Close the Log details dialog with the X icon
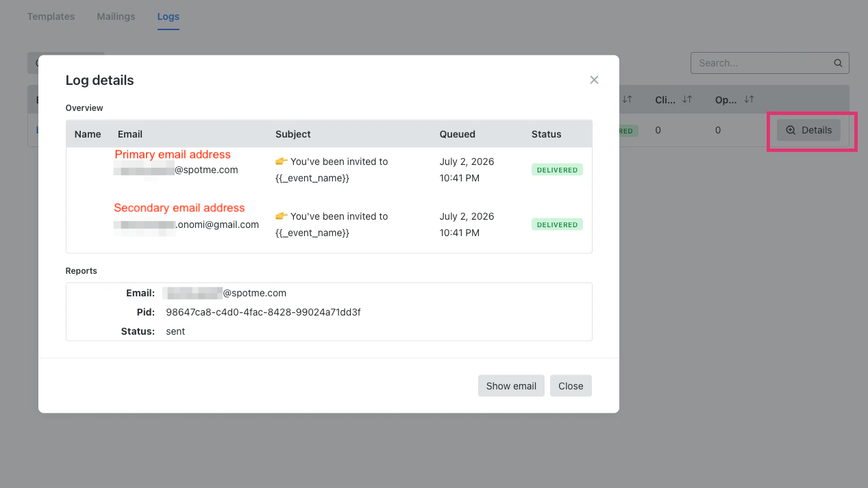Screen dimensions: 868x488 pos(594,80)
